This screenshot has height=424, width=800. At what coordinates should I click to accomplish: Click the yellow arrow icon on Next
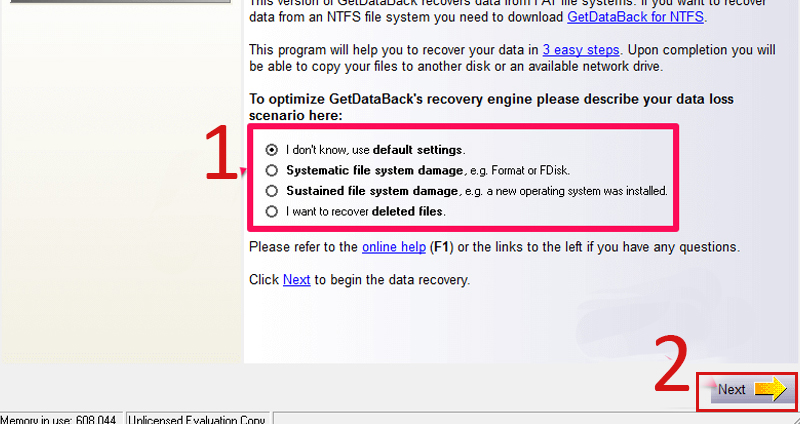pos(770,389)
